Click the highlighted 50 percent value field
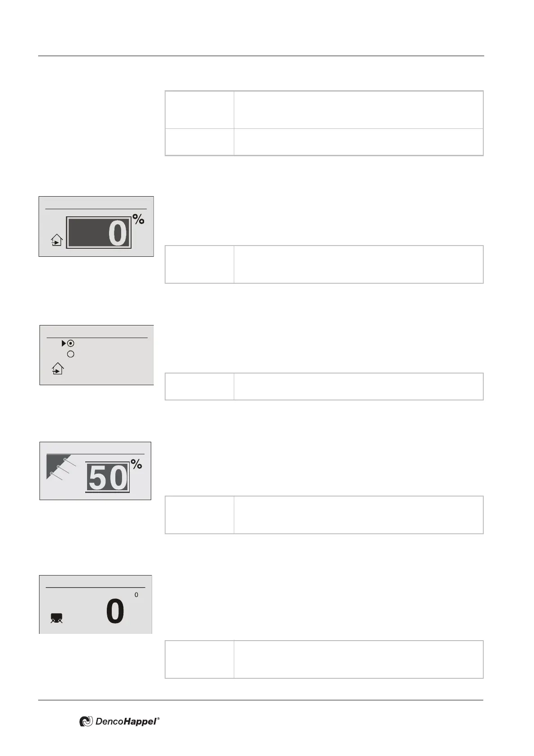 107,477
